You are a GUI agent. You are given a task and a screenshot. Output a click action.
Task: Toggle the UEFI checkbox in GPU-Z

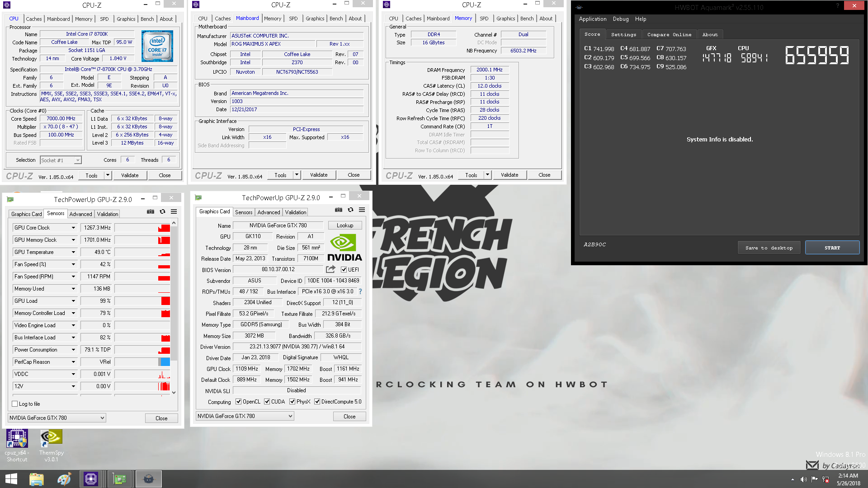[344, 270]
